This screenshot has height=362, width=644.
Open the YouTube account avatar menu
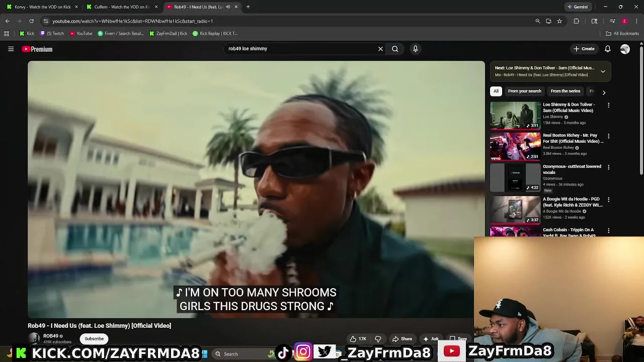click(x=625, y=49)
